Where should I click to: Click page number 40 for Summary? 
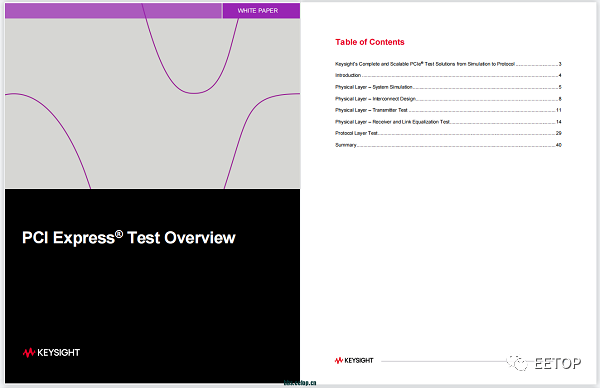click(559, 145)
